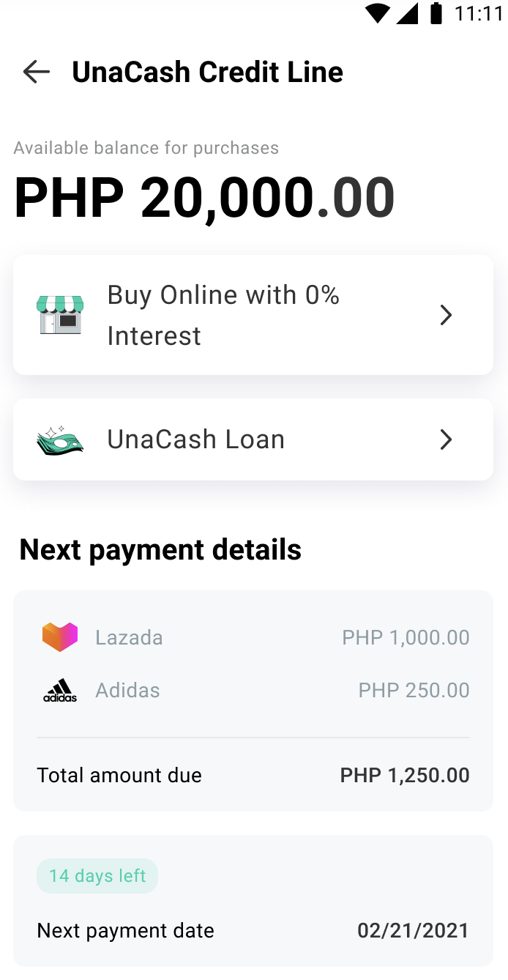
Task: Expand the Buy Online with 0% Interest chevron
Action: pyautogui.click(x=446, y=315)
